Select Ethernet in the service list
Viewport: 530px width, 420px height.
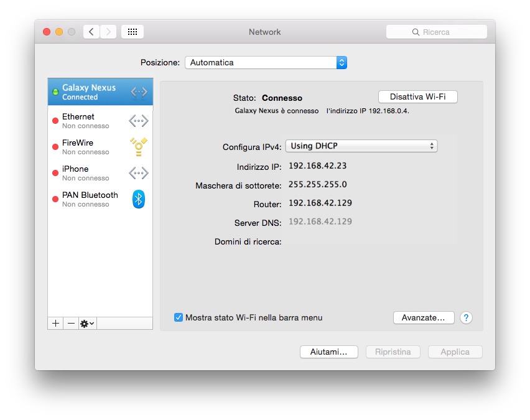click(x=87, y=121)
